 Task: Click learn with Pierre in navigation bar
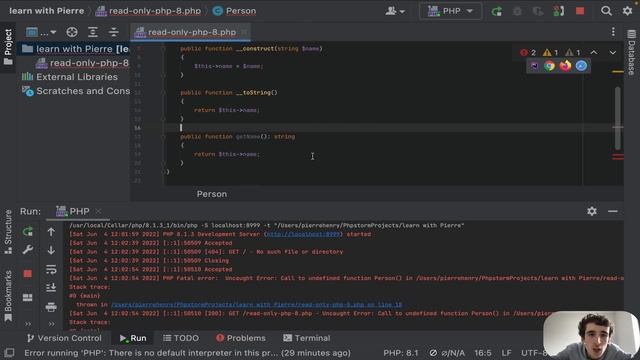coord(47,11)
